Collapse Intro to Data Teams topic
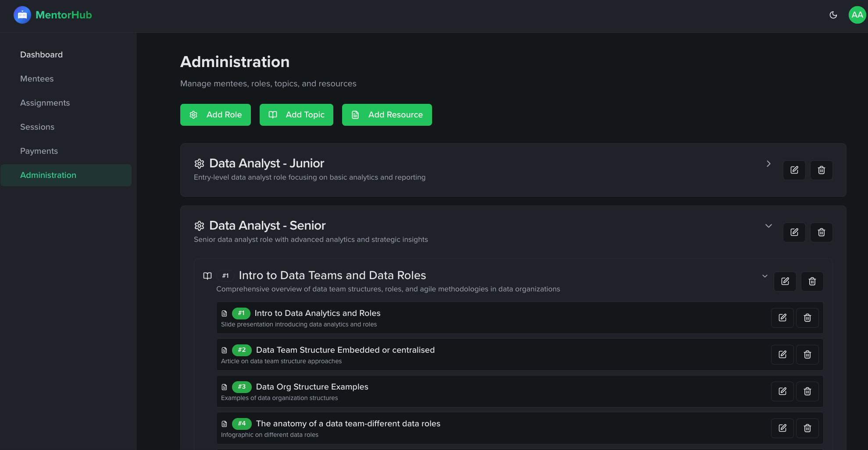868x450 pixels. click(764, 276)
